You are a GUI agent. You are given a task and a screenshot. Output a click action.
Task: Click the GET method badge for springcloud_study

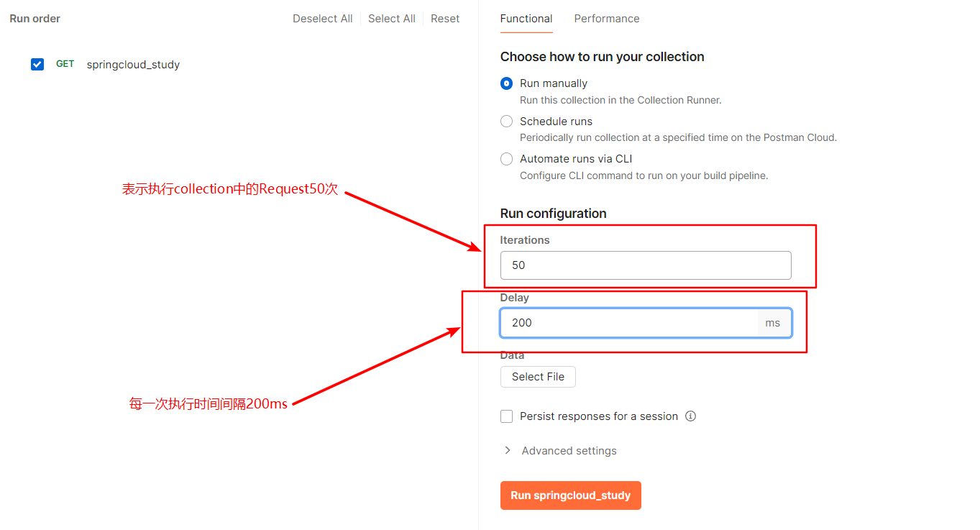(65, 64)
